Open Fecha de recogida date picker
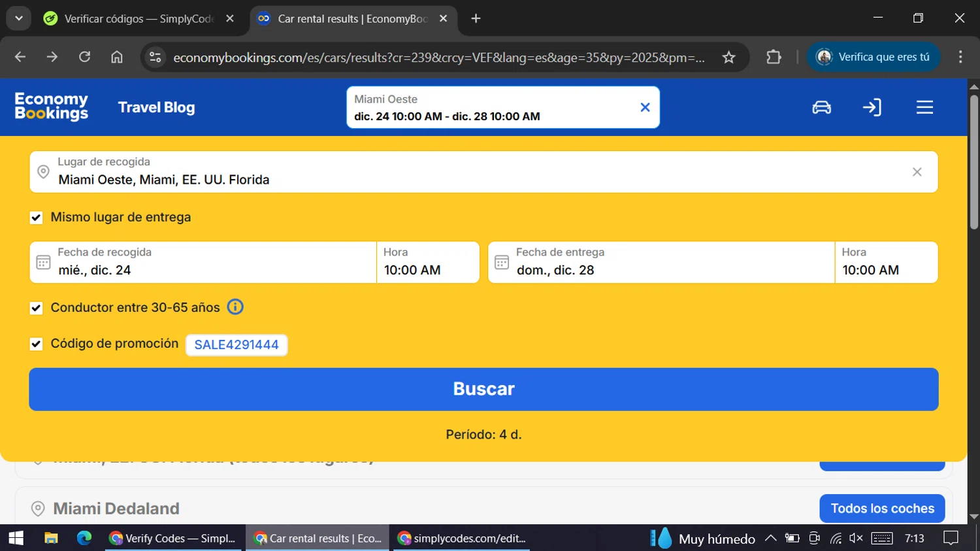Screen dimensions: 980x551 click(203, 262)
